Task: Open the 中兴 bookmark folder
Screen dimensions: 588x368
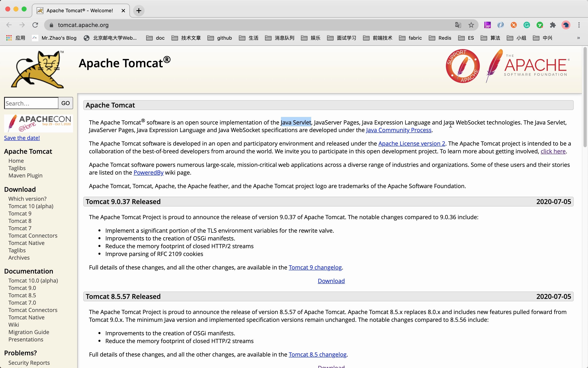Action: point(542,38)
